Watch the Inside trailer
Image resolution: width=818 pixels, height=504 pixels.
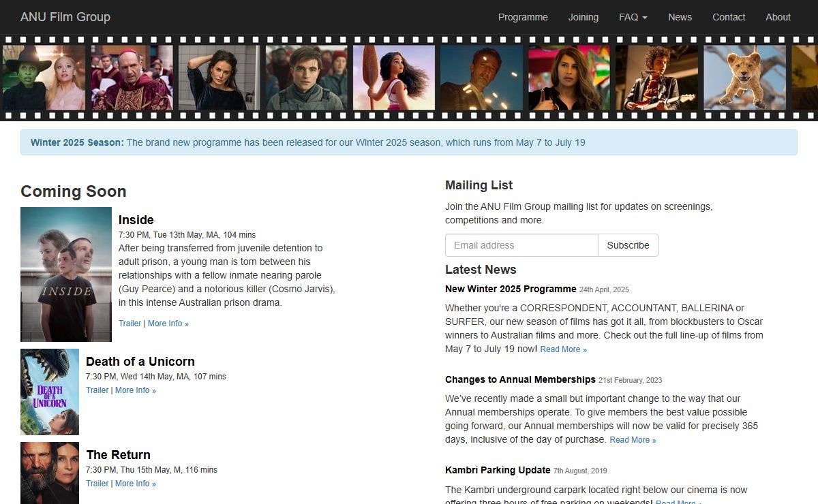click(130, 324)
